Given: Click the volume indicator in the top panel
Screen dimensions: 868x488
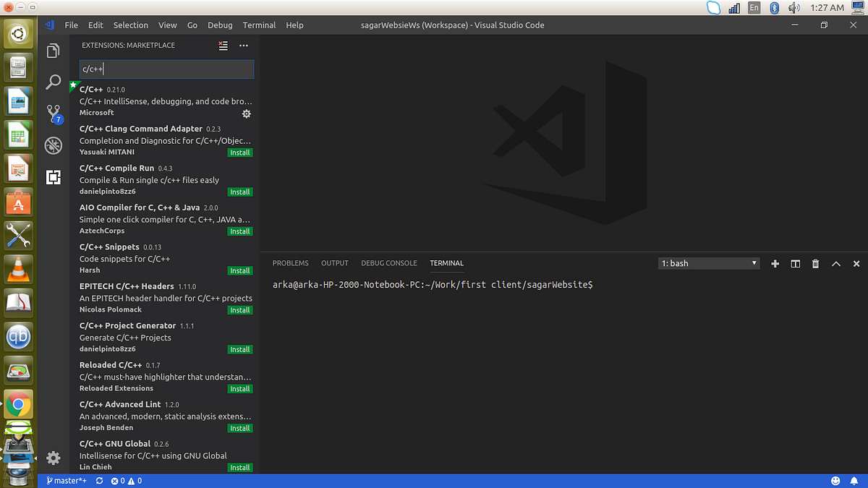Looking at the screenshot, I should tap(795, 9).
